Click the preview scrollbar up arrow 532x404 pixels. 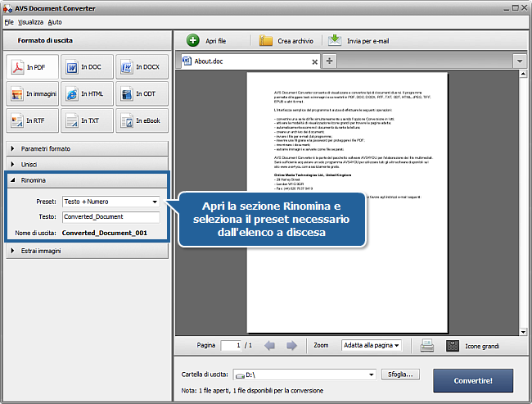click(523, 74)
